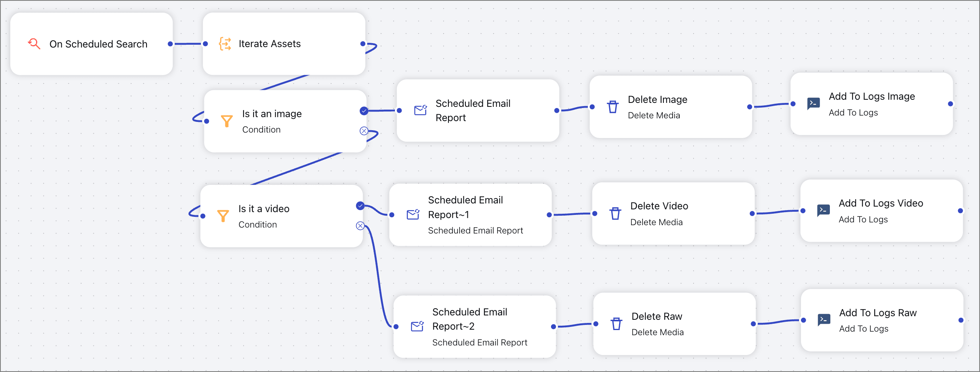Click the output port of Scheduled Email Report
Viewport: 980px width, 372px height.
tap(557, 110)
